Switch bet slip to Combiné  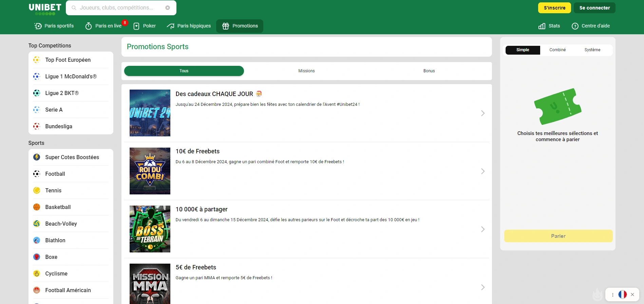point(557,50)
